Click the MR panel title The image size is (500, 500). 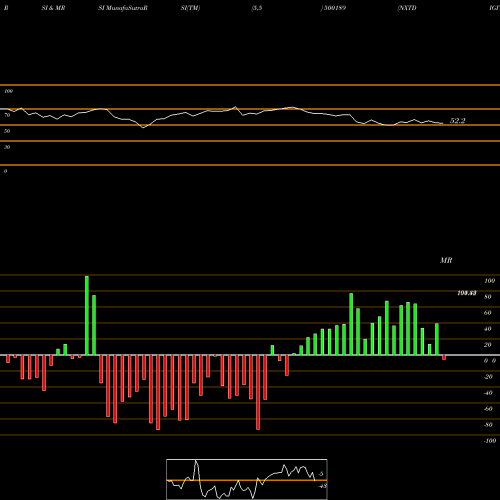coord(446,260)
